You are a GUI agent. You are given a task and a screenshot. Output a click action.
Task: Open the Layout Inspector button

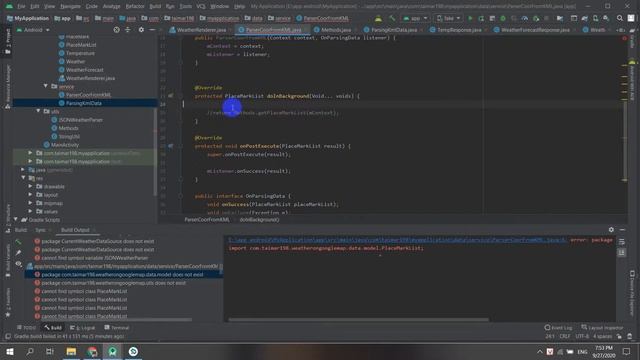point(602,328)
